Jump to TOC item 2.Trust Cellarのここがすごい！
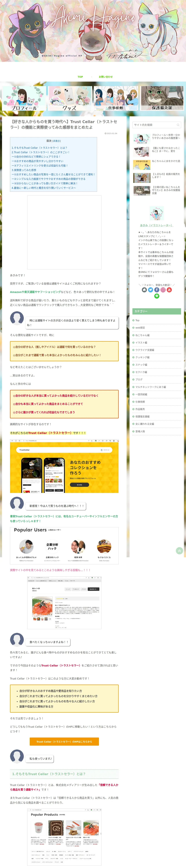186x868 pixels. [41, 152]
